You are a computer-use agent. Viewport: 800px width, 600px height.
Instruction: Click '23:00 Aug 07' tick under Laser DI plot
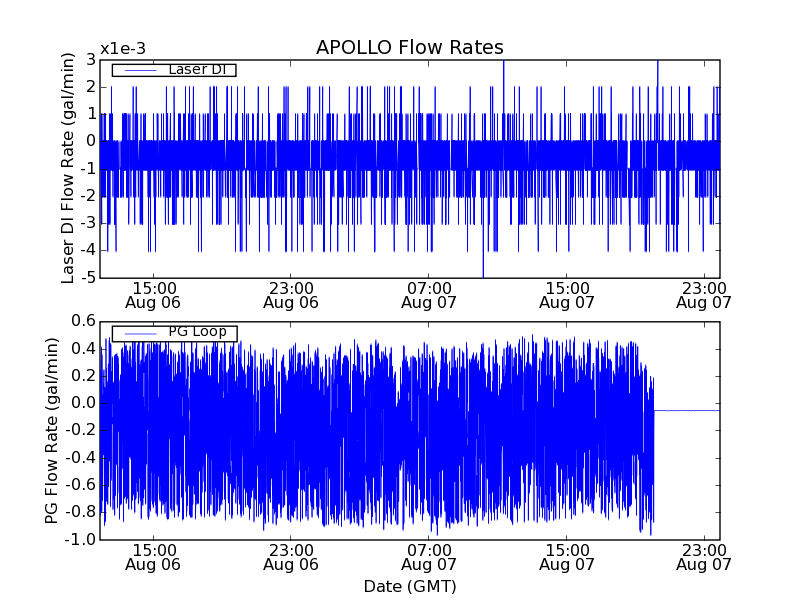(x=704, y=295)
